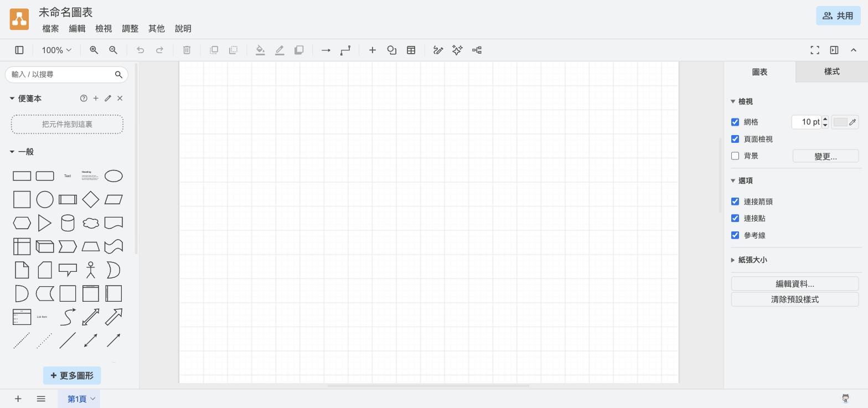Click the 變更... background button
The width and height of the screenshot is (868, 408).
click(825, 156)
